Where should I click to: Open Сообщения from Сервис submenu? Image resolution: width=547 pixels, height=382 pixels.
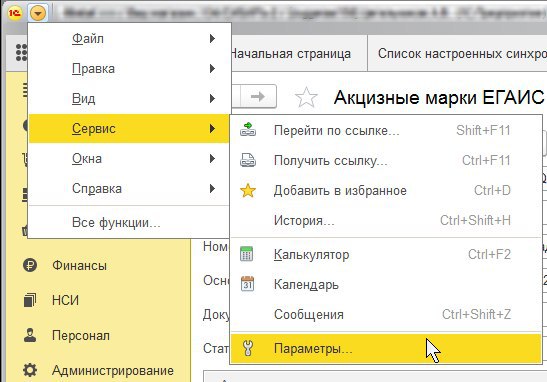point(386,315)
